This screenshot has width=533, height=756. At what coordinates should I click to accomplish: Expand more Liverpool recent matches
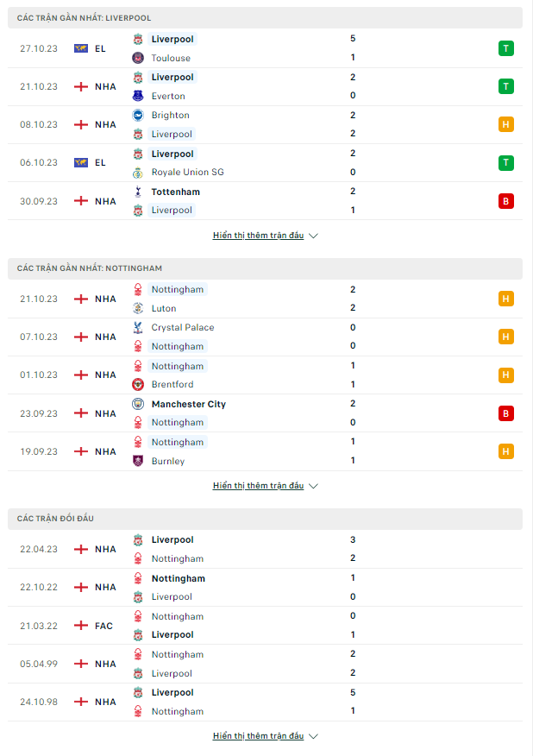tap(265, 236)
